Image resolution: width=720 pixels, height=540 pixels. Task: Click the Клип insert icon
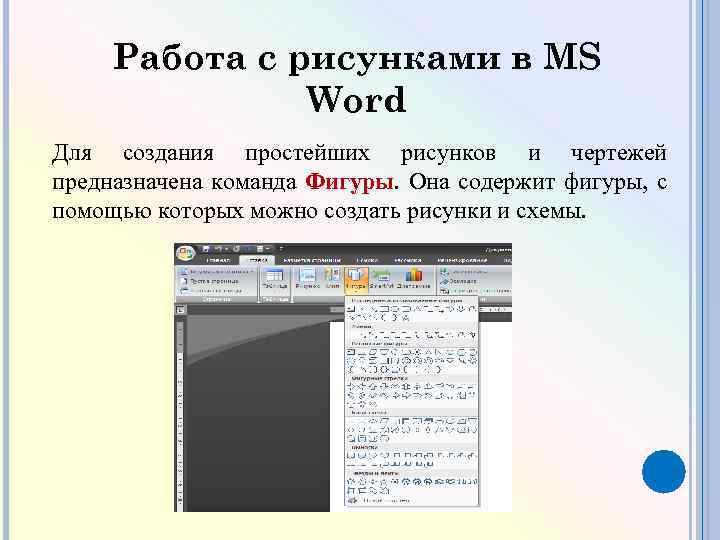[332, 279]
